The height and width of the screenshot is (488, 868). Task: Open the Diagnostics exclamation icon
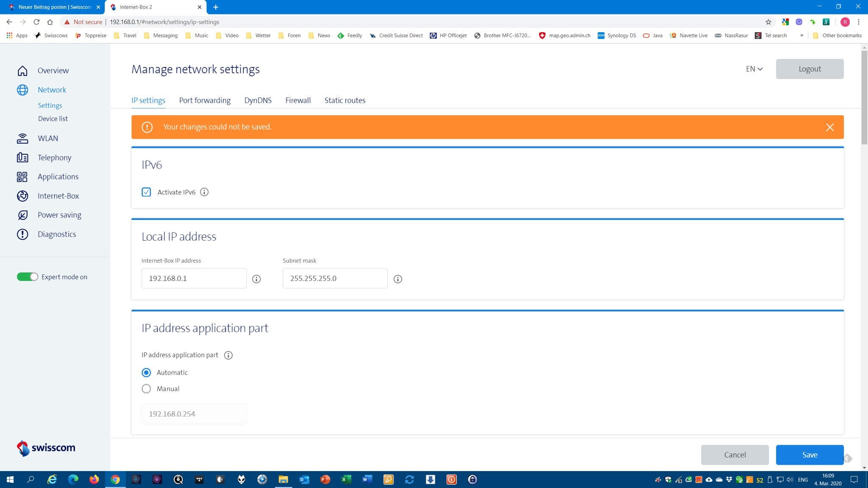22,234
